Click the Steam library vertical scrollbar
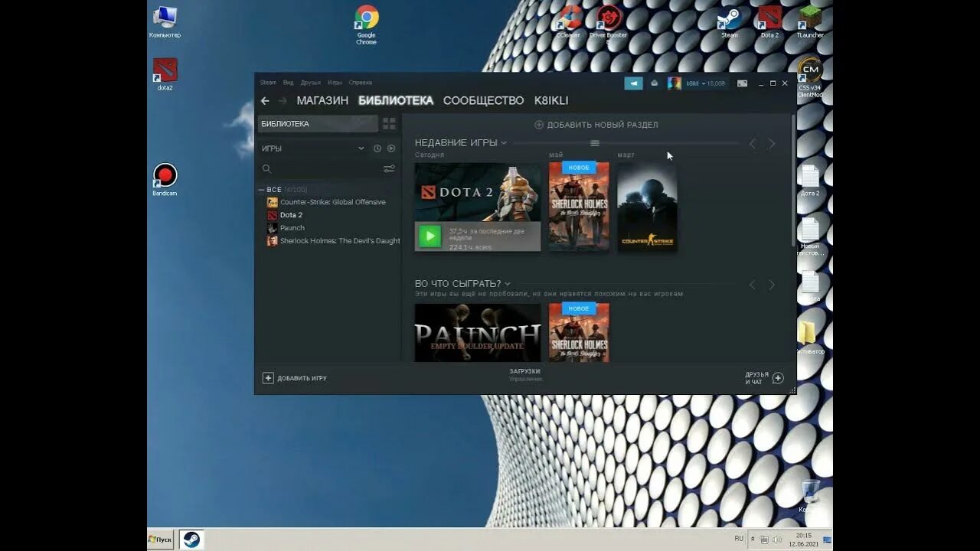The width and height of the screenshot is (980, 551). click(792, 181)
